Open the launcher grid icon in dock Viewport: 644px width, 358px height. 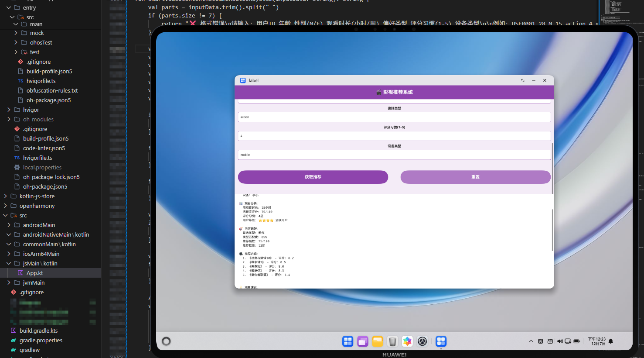(348, 341)
